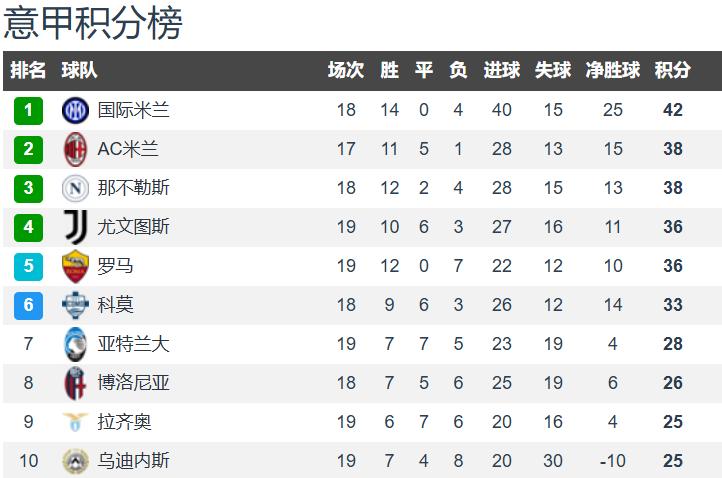Click the Atalanta (亚特兰大) club crest
This screenshot has width=722, height=478.
coord(75,344)
